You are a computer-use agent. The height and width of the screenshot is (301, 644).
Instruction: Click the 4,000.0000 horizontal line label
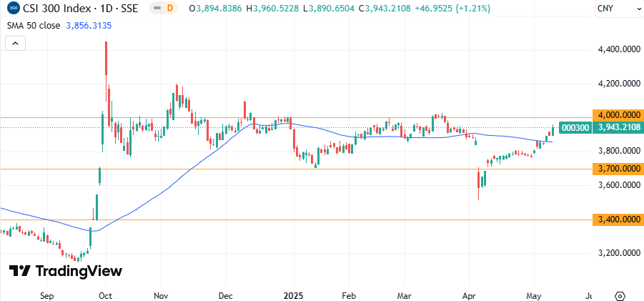pos(617,114)
